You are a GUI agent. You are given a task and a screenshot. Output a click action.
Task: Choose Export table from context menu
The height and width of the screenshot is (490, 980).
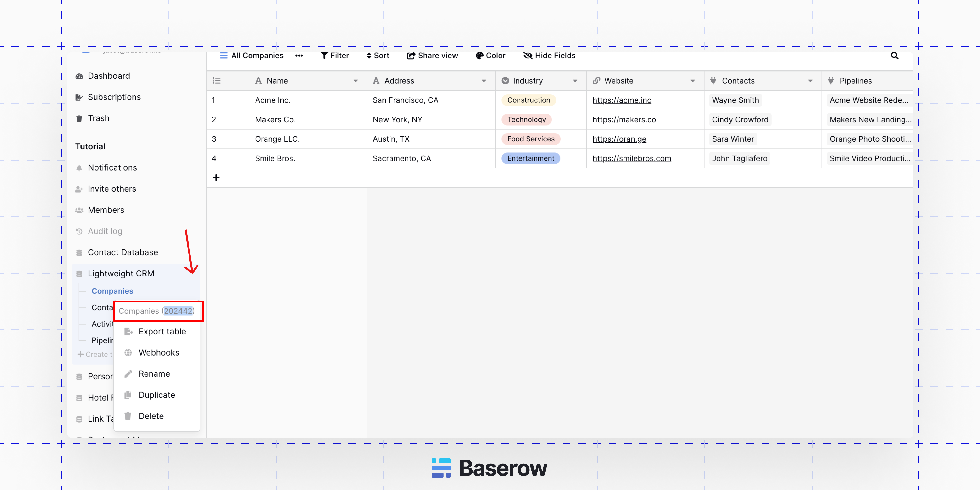[162, 331]
